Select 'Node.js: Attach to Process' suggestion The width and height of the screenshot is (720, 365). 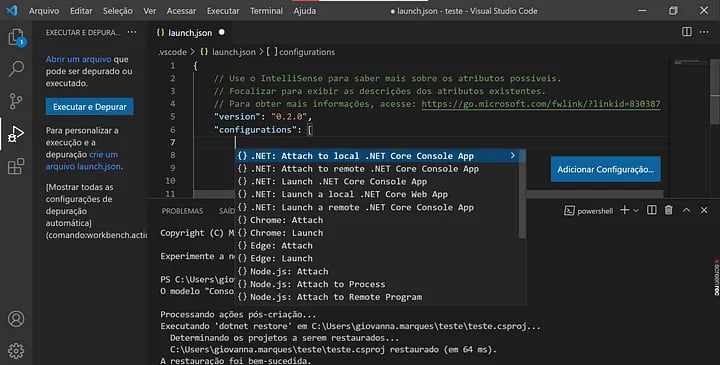click(x=377, y=284)
